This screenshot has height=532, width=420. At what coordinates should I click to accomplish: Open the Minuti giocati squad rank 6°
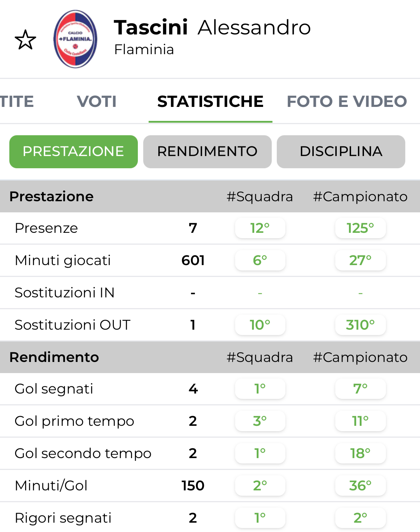click(260, 260)
